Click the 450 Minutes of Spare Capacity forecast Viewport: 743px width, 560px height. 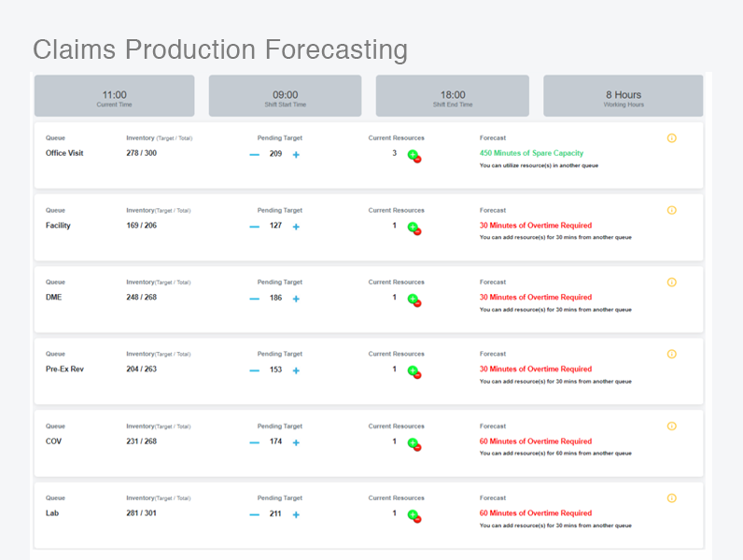click(x=531, y=153)
